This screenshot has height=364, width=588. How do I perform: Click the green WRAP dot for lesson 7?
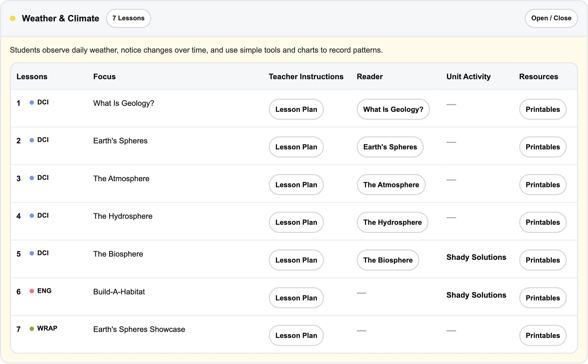pyautogui.click(x=32, y=329)
